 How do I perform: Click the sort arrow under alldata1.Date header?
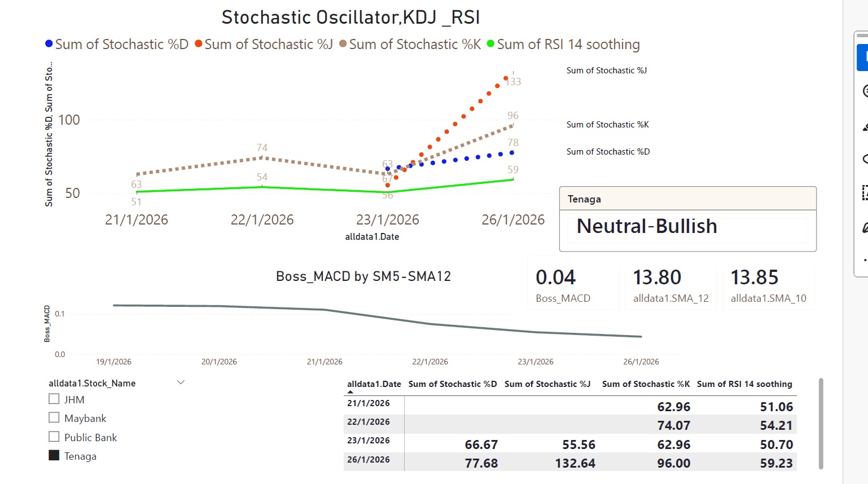coord(350,392)
